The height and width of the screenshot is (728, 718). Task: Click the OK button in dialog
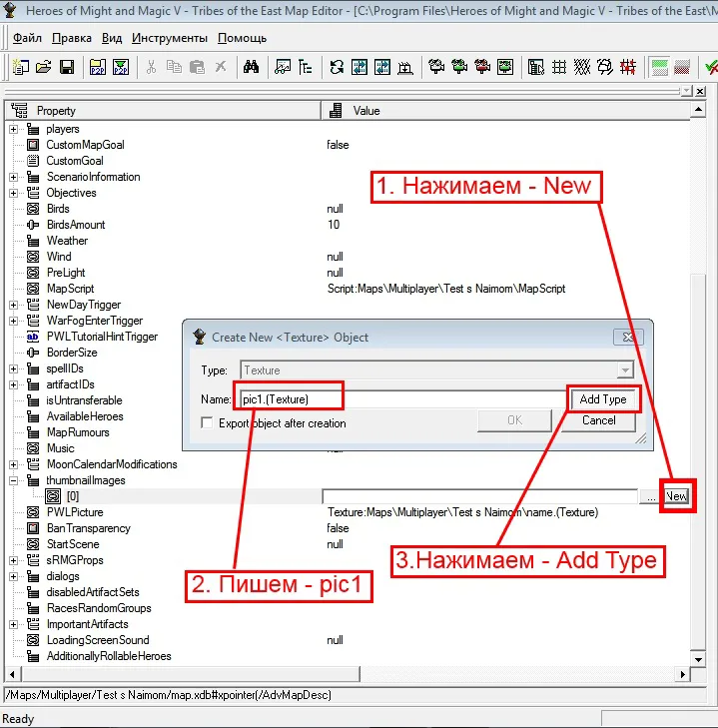514,420
